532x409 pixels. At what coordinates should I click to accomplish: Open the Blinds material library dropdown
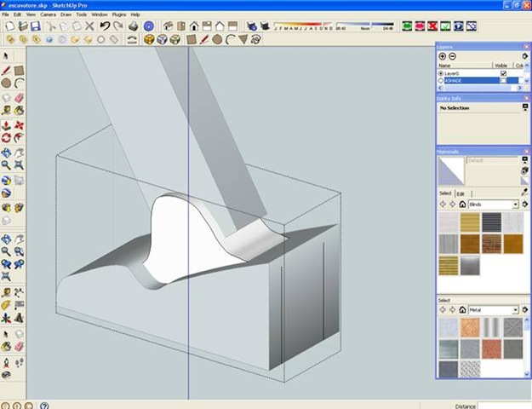click(x=515, y=204)
